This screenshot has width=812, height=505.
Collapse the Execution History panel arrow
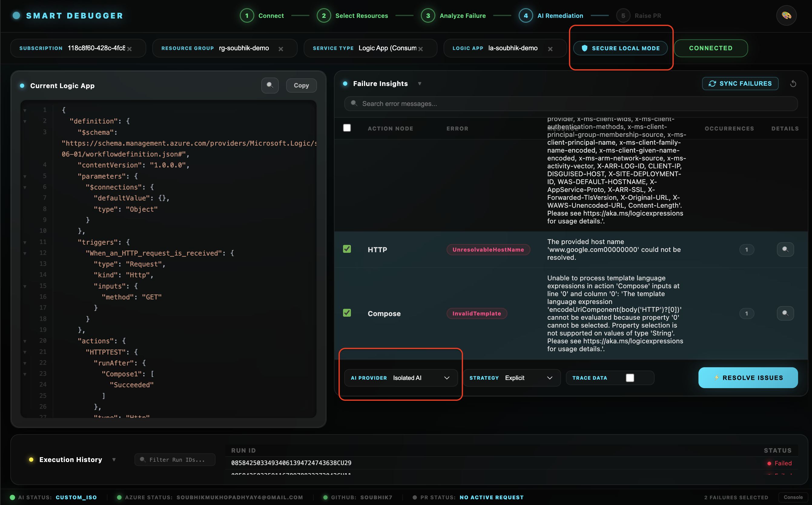pos(114,460)
